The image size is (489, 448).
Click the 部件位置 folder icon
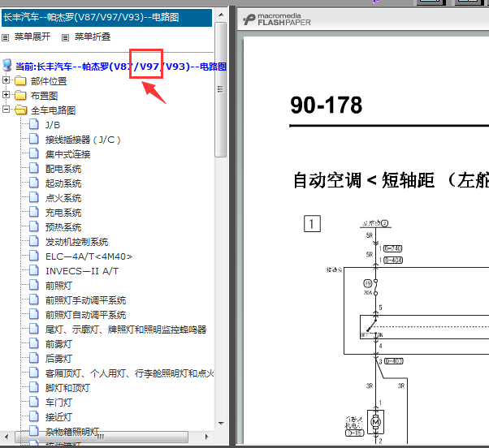coord(20,80)
